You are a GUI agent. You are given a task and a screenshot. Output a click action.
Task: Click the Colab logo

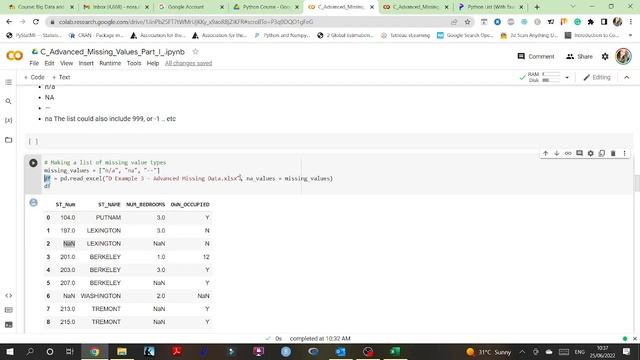[x=15, y=55]
